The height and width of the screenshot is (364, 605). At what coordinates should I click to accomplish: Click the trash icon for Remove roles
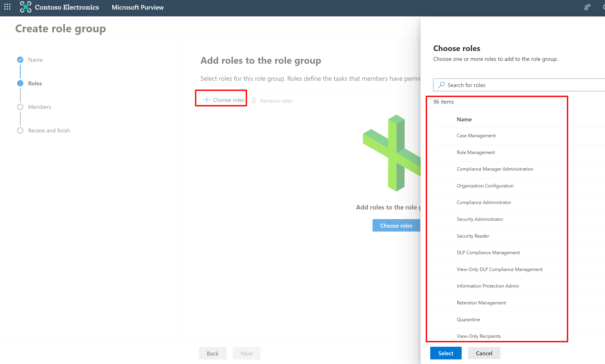point(254,101)
